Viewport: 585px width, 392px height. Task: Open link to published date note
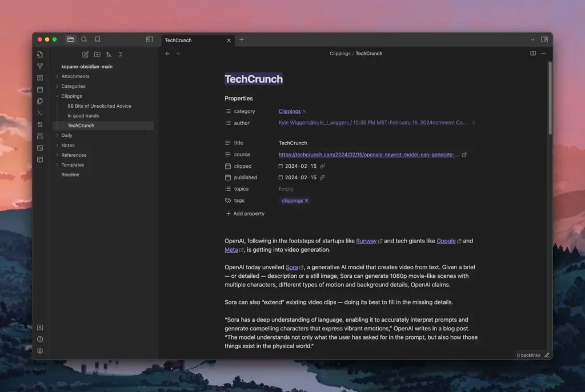pyautogui.click(x=322, y=177)
